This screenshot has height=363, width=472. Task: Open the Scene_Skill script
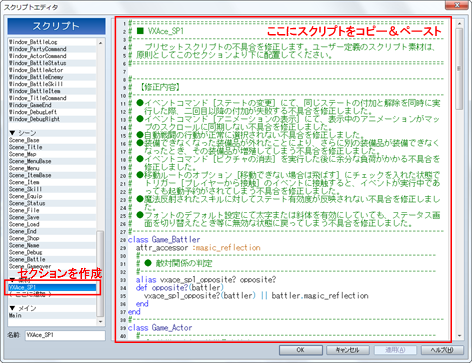pyautogui.click(x=52, y=189)
